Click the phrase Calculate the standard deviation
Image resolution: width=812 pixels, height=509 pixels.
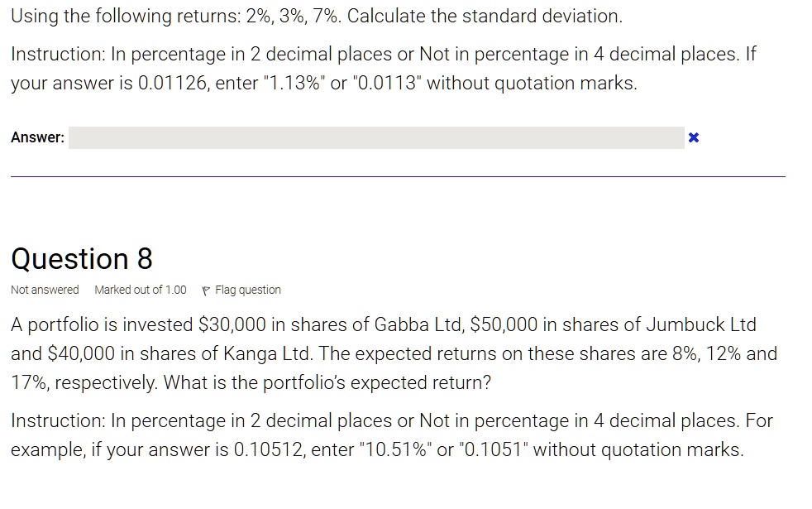pyautogui.click(x=485, y=16)
